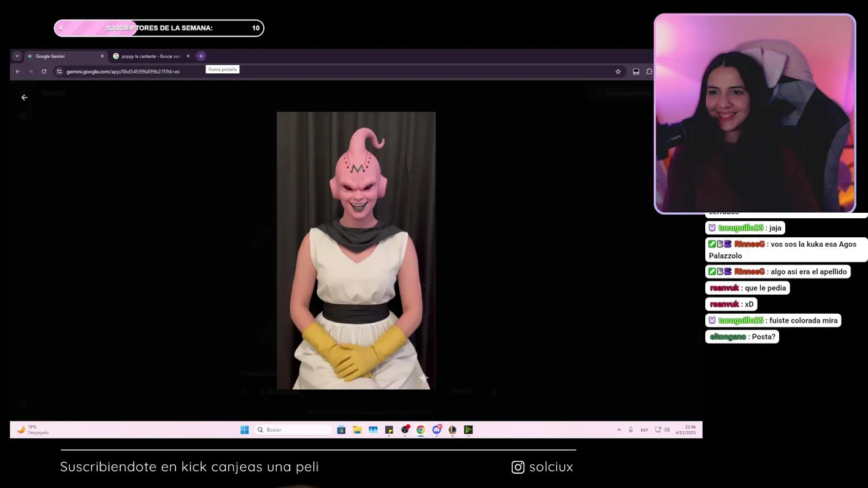Close the image preview with the back arrow
This screenshot has width=868, height=488.
pos(24,98)
